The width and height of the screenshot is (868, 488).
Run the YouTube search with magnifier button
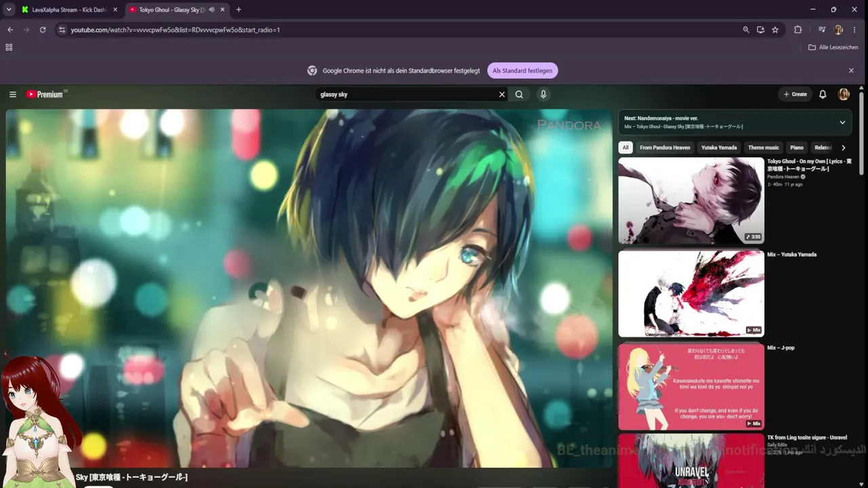pyautogui.click(x=519, y=94)
